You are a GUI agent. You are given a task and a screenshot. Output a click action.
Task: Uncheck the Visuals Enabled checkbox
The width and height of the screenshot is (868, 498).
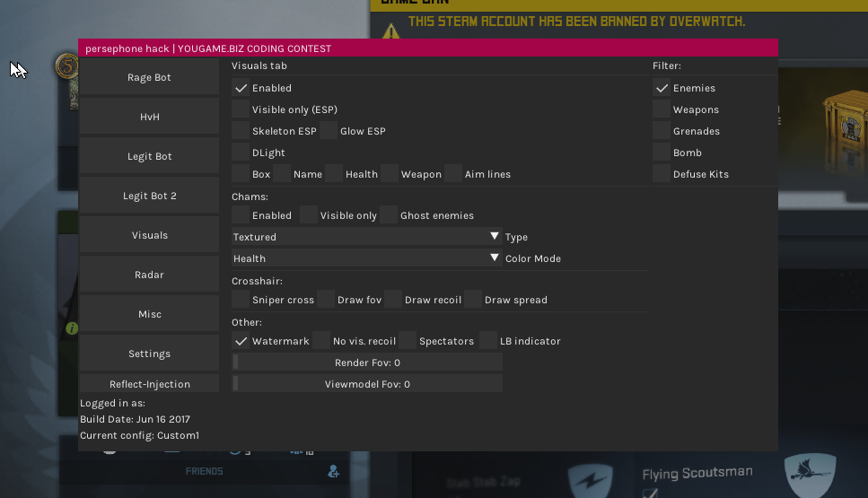click(x=241, y=88)
